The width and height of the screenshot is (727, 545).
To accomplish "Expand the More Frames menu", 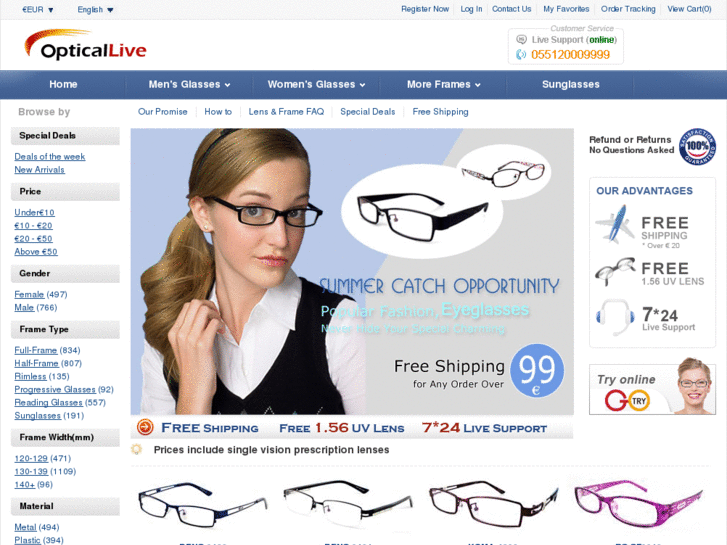I will click(x=443, y=84).
